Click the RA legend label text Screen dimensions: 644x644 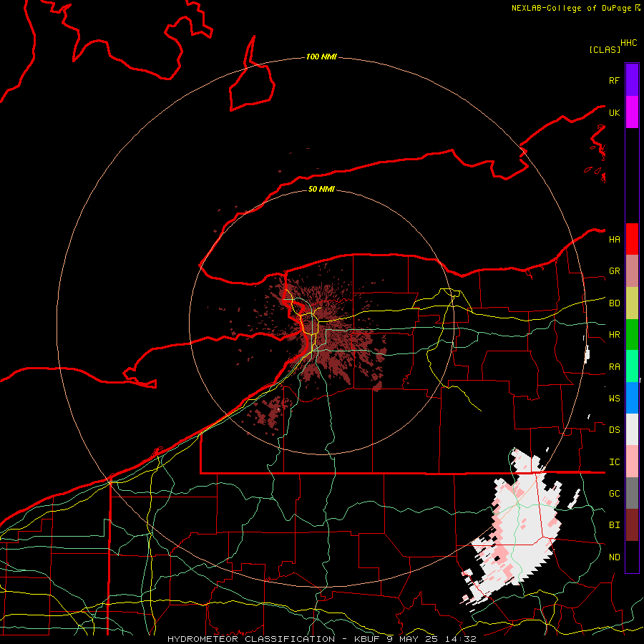pyautogui.click(x=615, y=367)
